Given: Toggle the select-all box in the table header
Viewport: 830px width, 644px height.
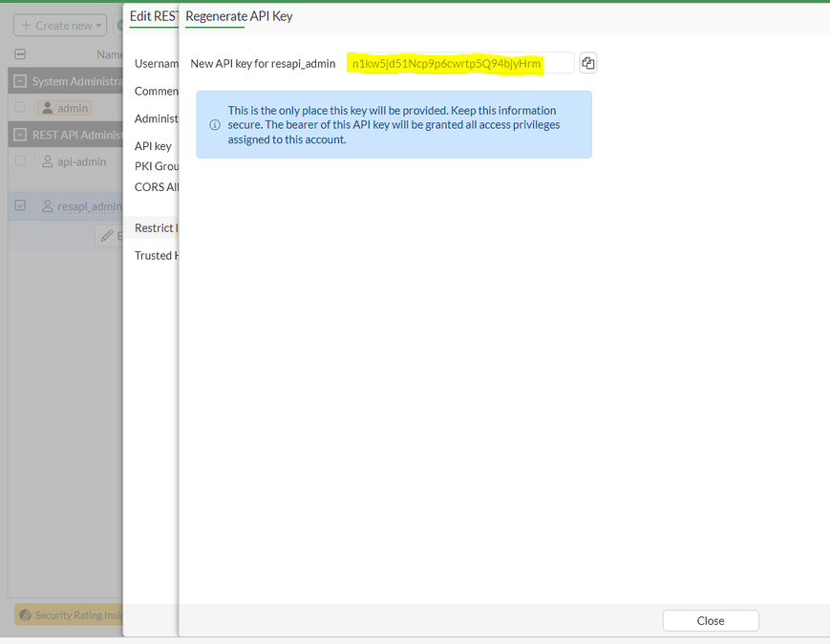Looking at the screenshot, I should point(20,54).
